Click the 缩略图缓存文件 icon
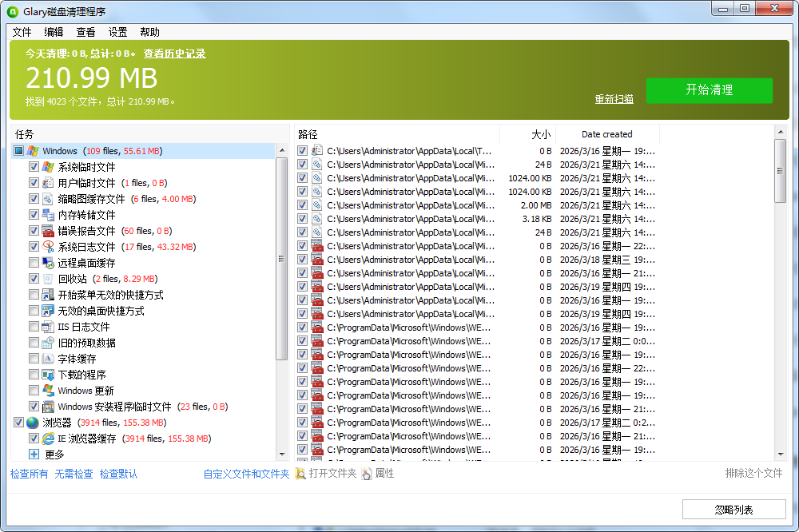799x532 pixels. pyautogui.click(x=48, y=199)
